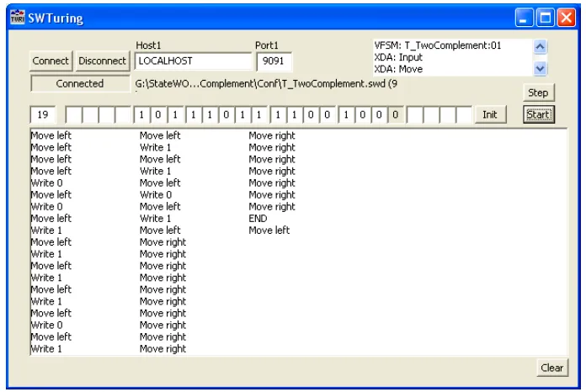Image resolution: width=586 pixels, height=392 pixels.
Task: Click the Port1 field showing 9091
Action: [x=274, y=61]
